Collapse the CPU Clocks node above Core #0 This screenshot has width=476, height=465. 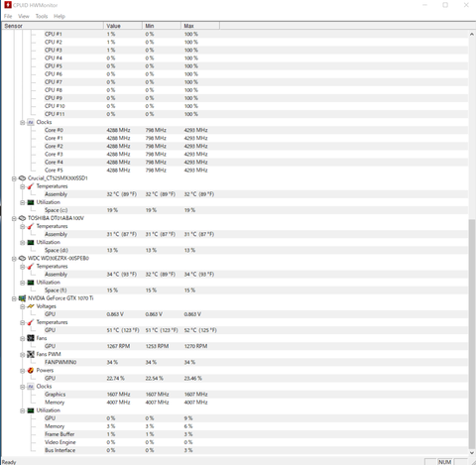click(x=22, y=123)
